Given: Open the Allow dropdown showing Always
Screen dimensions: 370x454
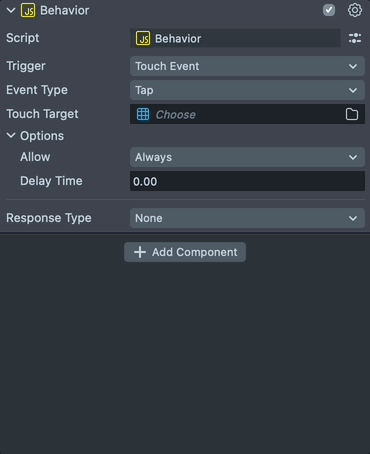Looking at the screenshot, I should (247, 157).
